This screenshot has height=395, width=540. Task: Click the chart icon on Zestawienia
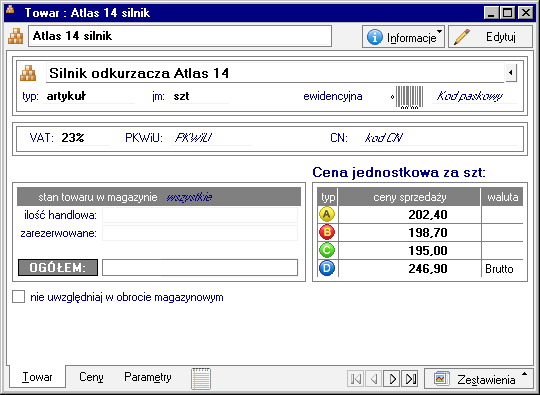pyautogui.click(x=442, y=378)
